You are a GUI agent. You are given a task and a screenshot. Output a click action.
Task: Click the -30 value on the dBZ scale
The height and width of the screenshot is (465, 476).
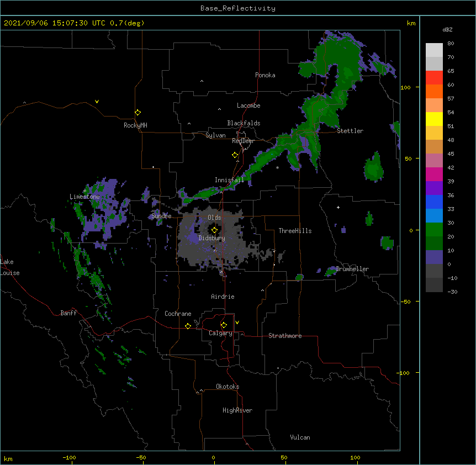pyautogui.click(x=452, y=292)
